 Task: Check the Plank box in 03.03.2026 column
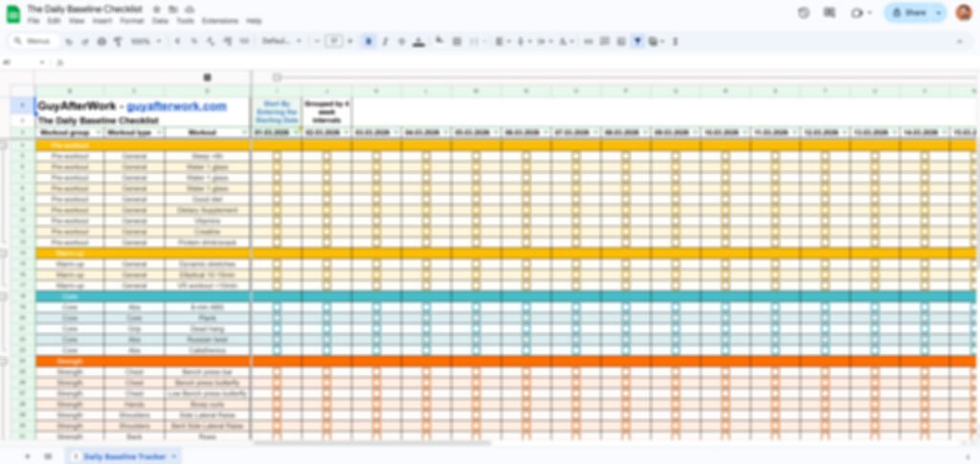pyautogui.click(x=376, y=319)
